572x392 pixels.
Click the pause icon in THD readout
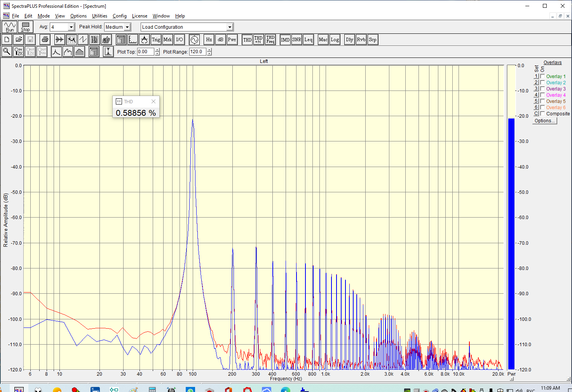pos(119,101)
